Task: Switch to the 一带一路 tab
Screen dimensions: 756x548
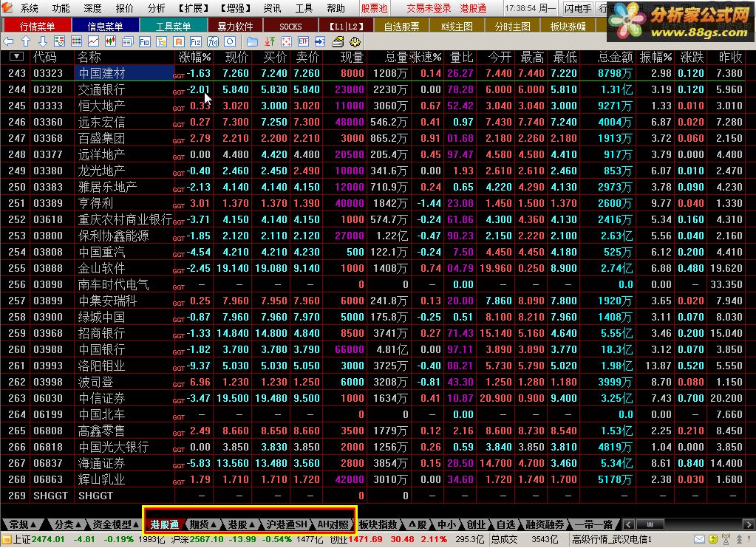Action: point(594,524)
